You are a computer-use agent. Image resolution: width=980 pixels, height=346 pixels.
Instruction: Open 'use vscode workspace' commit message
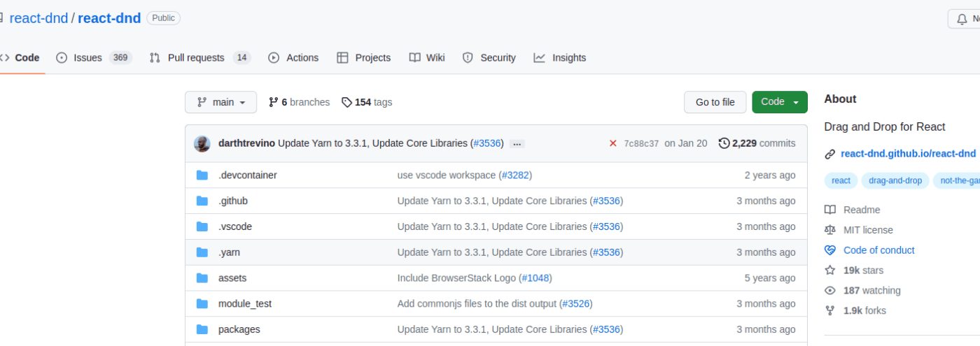(446, 175)
